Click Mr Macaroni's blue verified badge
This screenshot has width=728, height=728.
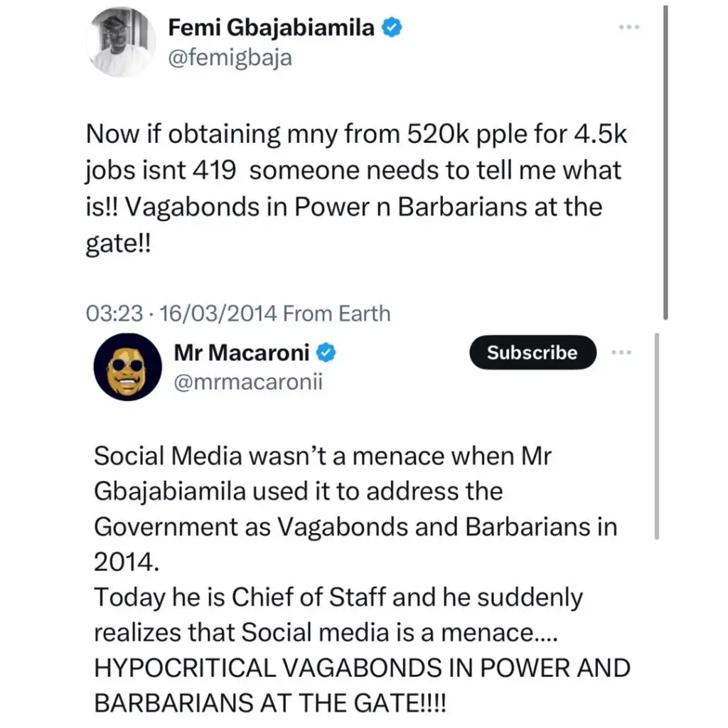coord(326,353)
